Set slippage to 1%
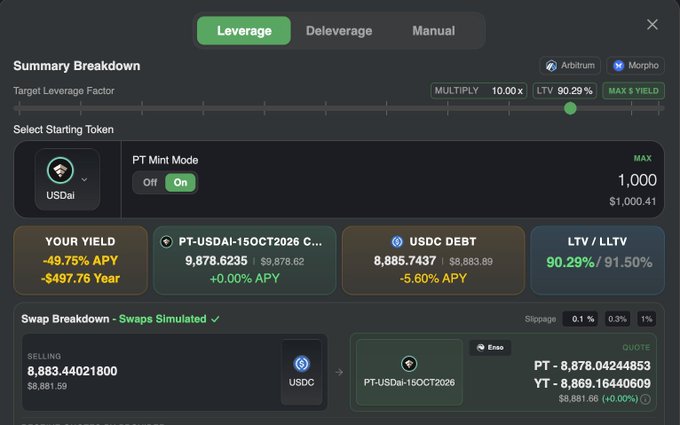The height and width of the screenshot is (425, 680). coord(646,319)
